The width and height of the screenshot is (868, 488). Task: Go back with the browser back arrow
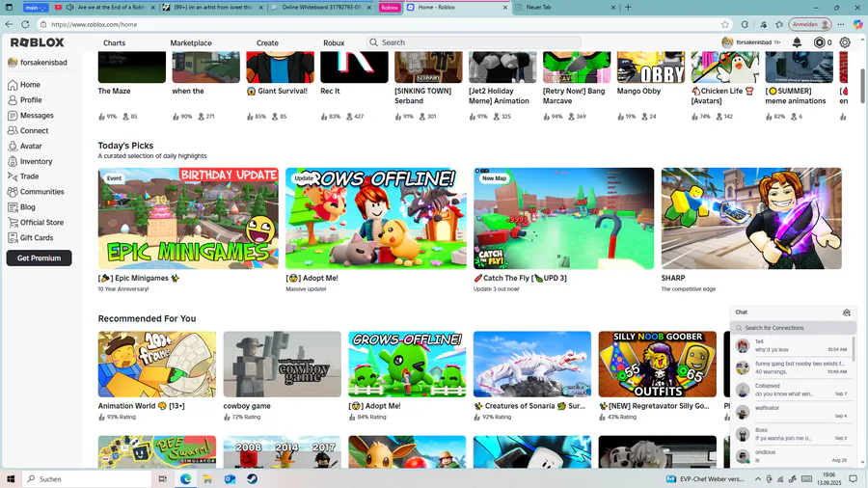pos(9,24)
